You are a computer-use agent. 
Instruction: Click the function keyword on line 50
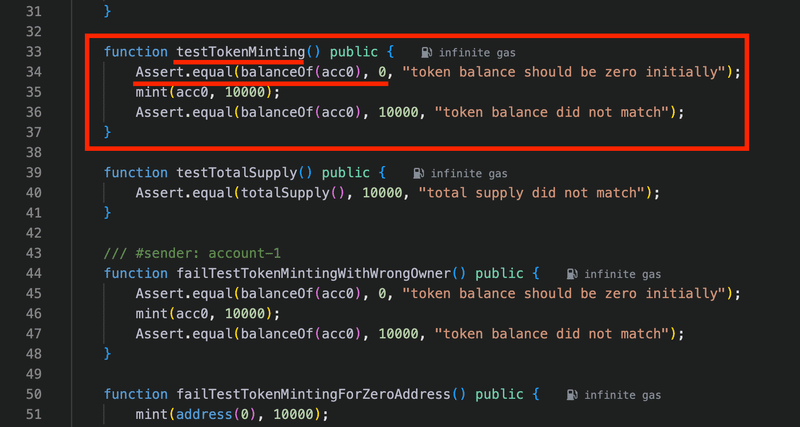pyautogui.click(x=135, y=394)
